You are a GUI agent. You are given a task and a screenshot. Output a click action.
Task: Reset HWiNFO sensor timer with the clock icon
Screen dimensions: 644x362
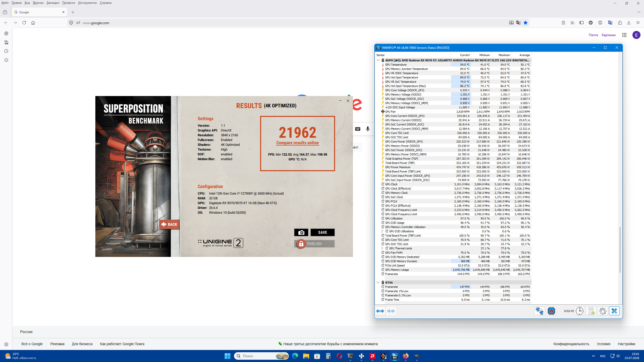(579, 311)
